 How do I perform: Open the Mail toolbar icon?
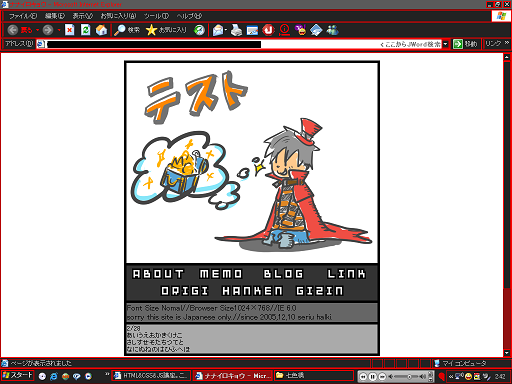pos(218,30)
